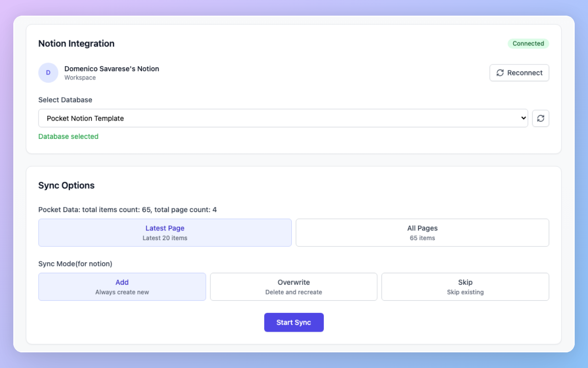Switch sync mode to Overwrite
The image size is (588, 368).
pos(294,287)
